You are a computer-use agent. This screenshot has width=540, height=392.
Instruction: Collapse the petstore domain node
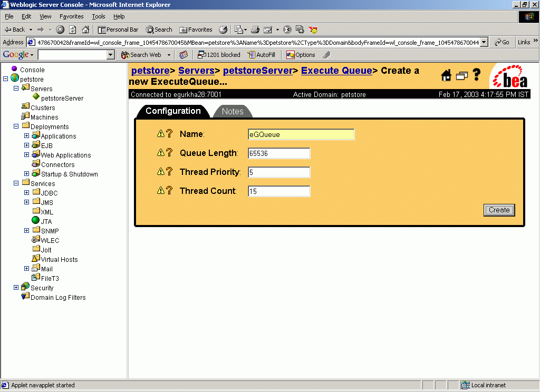point(5,79)
